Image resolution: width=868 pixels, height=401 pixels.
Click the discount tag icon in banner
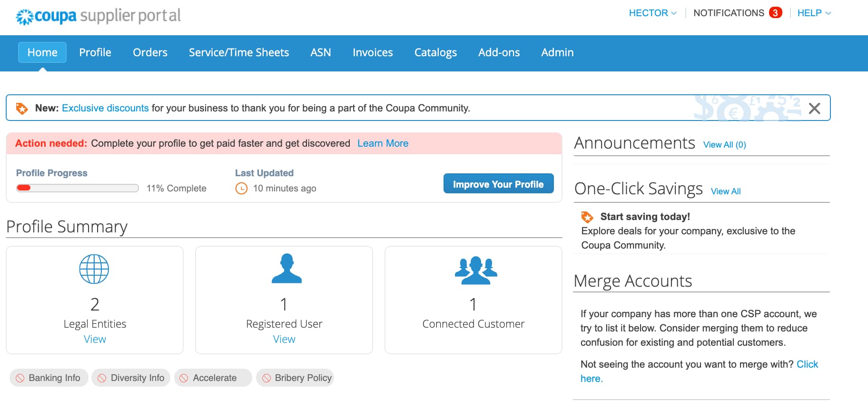pyautogui.click(x=22, y=109)
